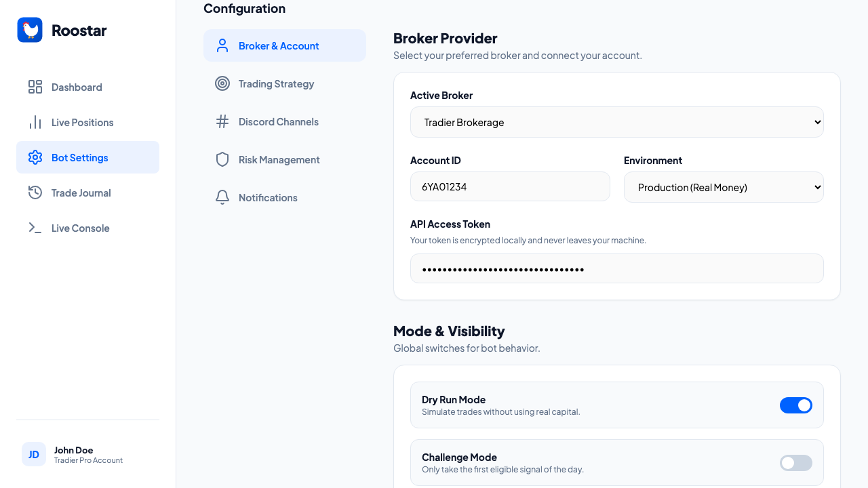This screenshot has width=868, height=488.
Task: Select the Dashboard grid icon
Action: point(35,87)
